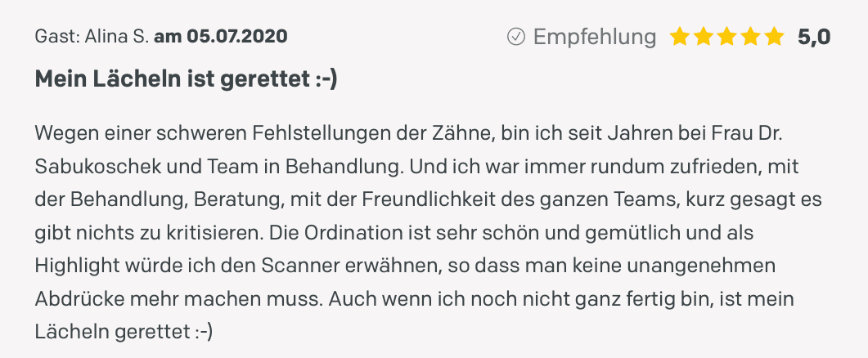Click the fourth yellow rating star
Viewport: 868px width, 358px height.
pos(751,37)
